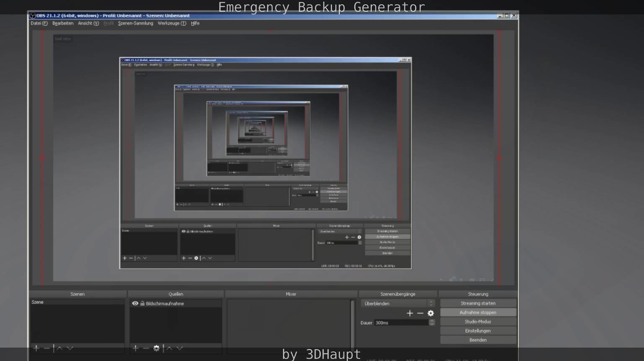Click the Szenenübergänge gear icon in the nested preview

(x=359, y=237)
